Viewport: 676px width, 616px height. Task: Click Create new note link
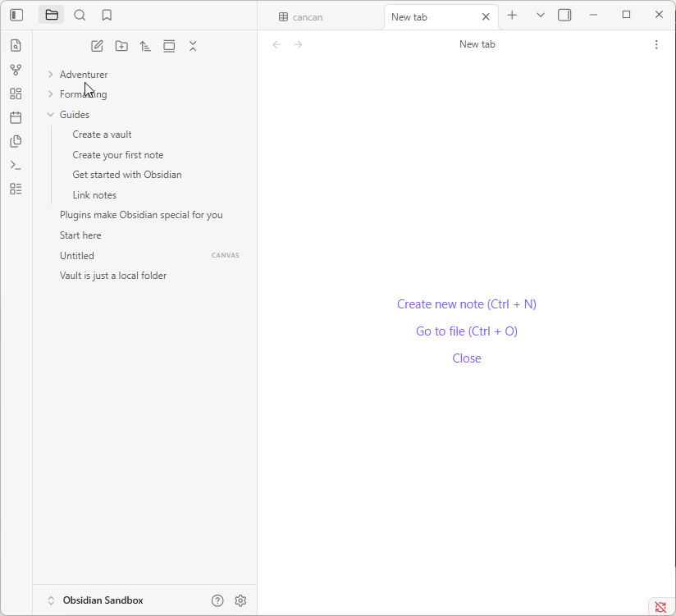coord(466,304)
